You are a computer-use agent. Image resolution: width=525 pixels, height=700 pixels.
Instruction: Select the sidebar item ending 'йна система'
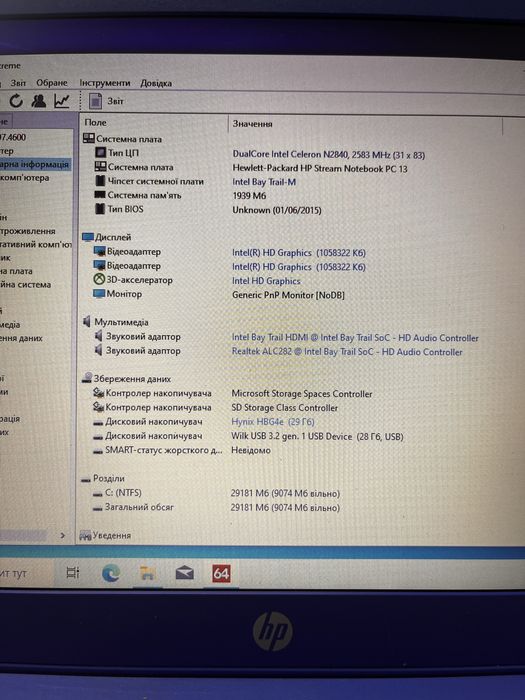coord(25,284)
